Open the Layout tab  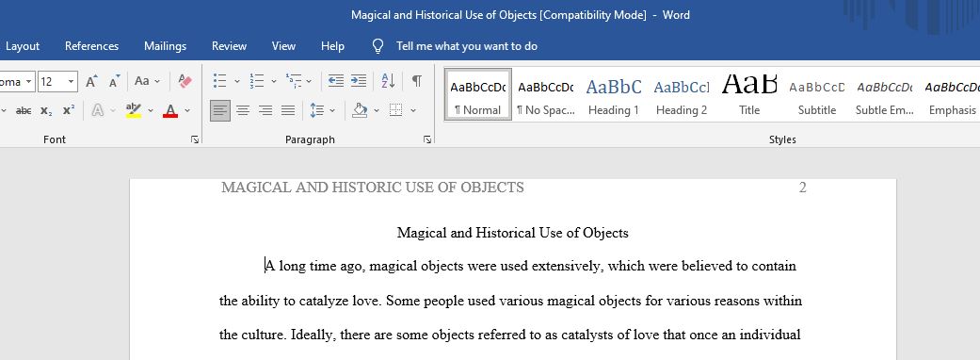tap(23, 46)
